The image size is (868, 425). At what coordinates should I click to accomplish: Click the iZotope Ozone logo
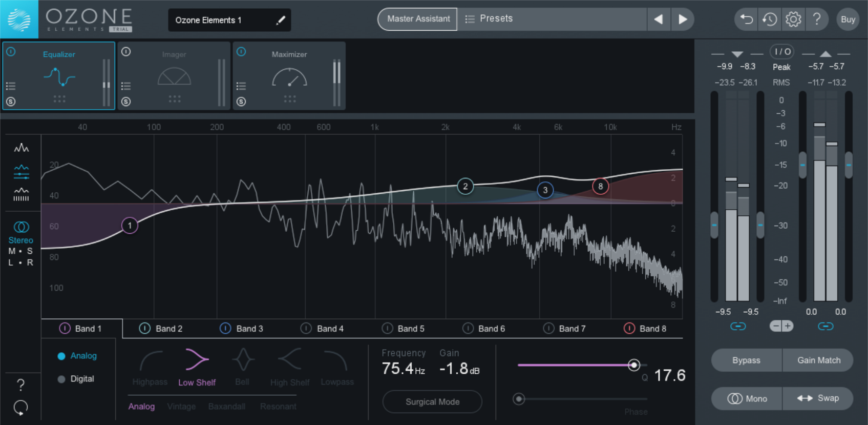click(x=19, y=19)
